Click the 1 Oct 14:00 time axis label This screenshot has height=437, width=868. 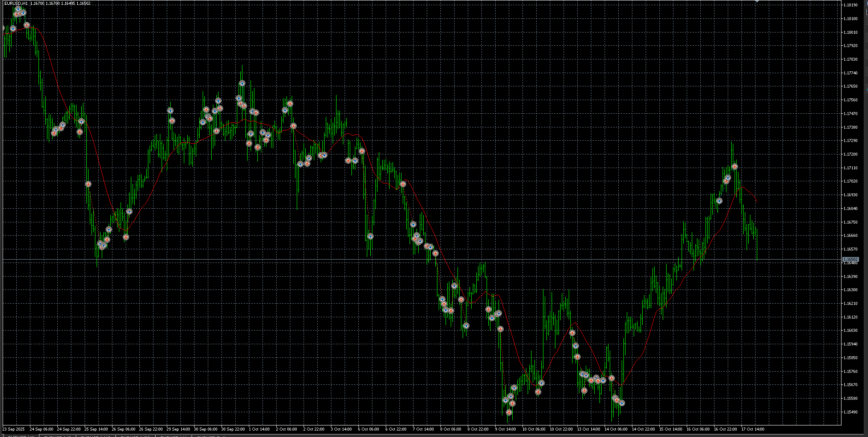[x=259, y=429]
